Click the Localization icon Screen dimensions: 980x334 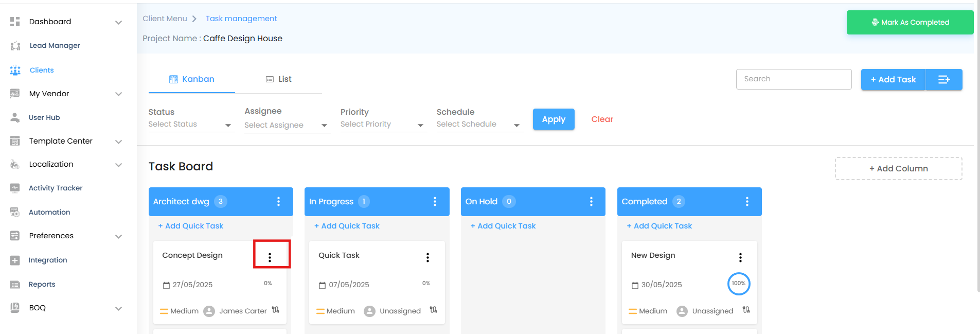pyautogui.click(x=15, y=165)
